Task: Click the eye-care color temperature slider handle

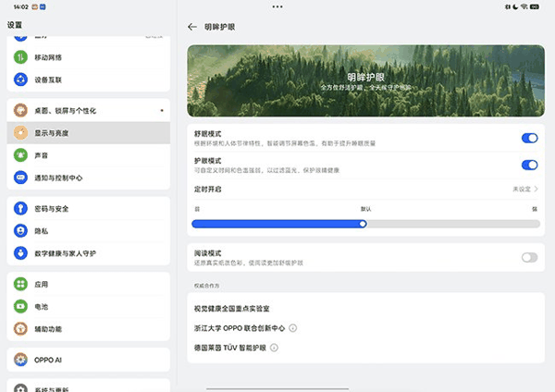Action: (x=363, y=223)
